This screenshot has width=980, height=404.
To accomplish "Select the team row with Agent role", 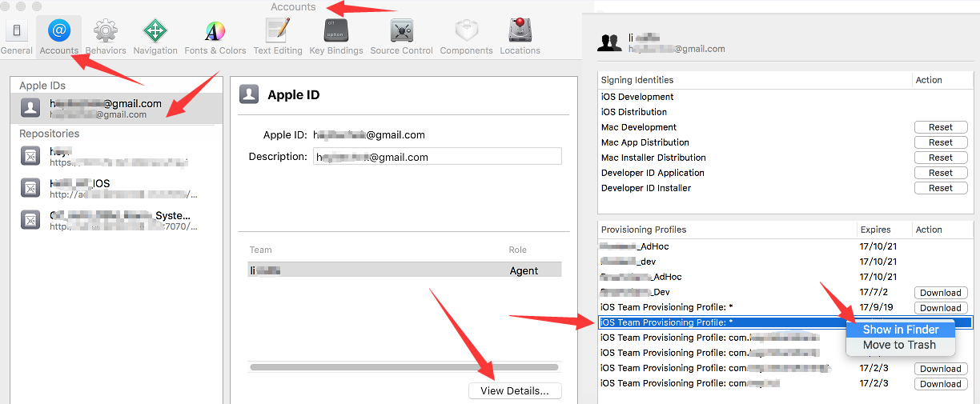I will pos(404,270).
